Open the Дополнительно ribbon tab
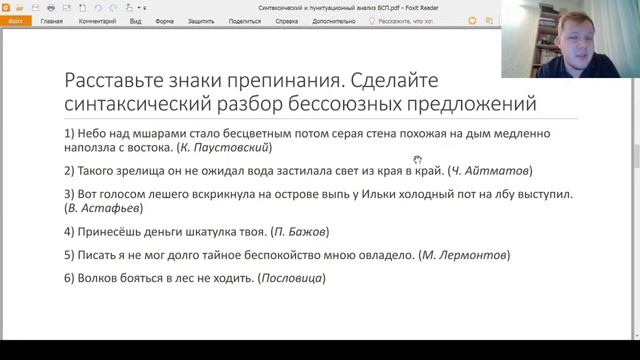 pyautogui.click(x=333, y=21)
